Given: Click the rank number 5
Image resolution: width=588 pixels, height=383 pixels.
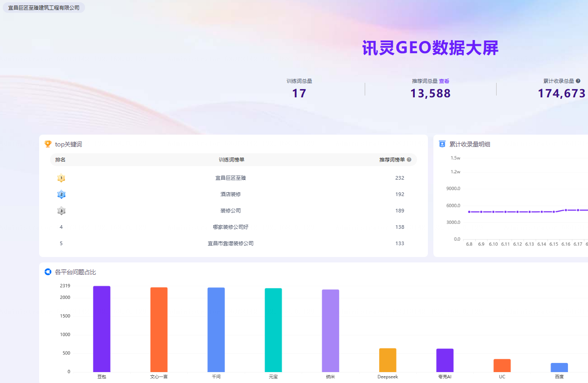Looking at the screenshot, I should click(x=61, y=243).
